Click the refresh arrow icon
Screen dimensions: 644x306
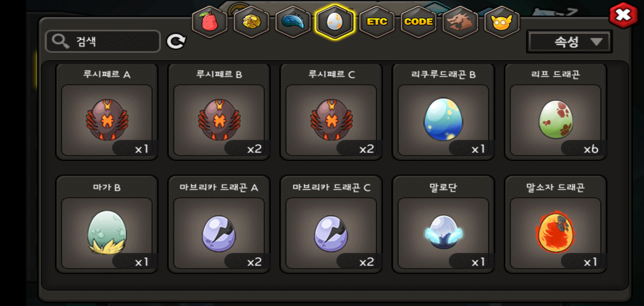tap(176, 41)
